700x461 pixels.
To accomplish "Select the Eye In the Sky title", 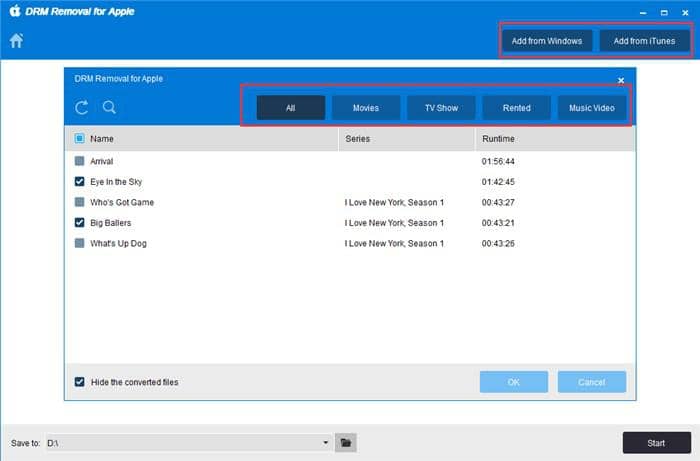I will pyautogui.click(x=116, y=182).
